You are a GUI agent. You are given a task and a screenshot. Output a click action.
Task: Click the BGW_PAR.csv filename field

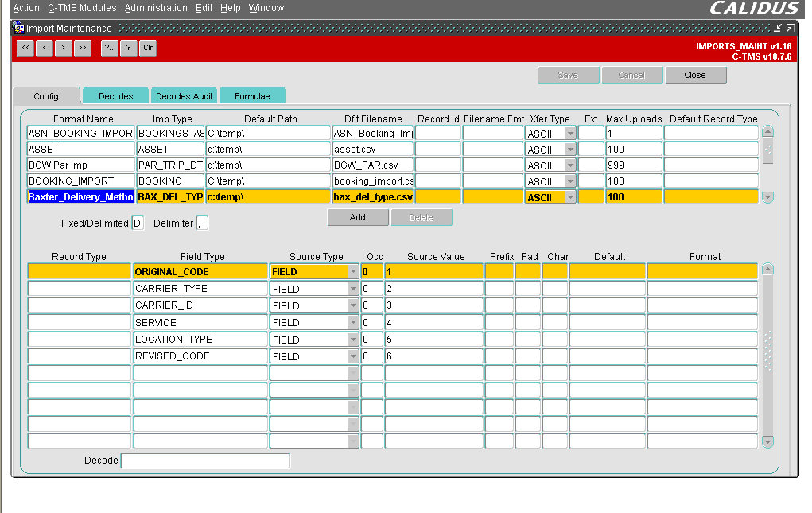pyautogui.click(x=373, y=165)
